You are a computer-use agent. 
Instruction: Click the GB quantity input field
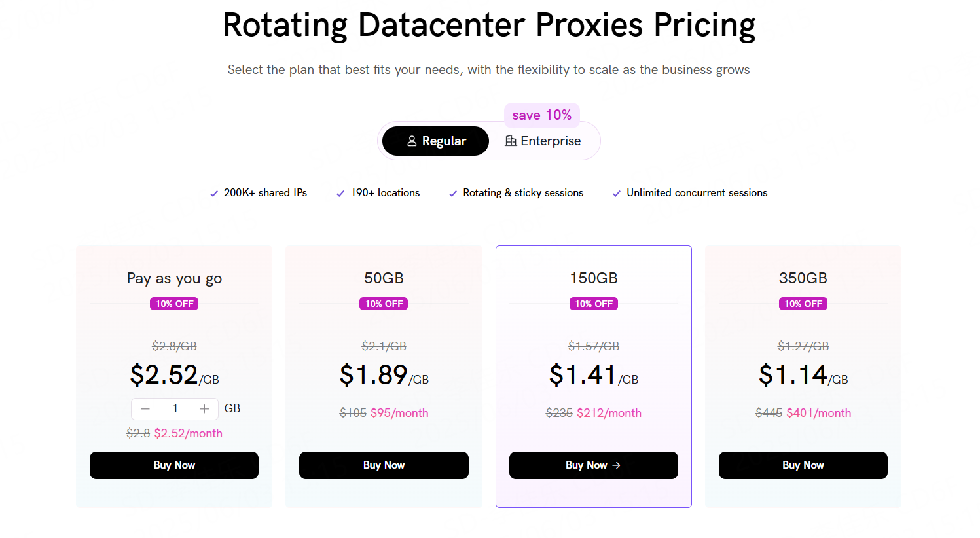(x=175, y=408)
